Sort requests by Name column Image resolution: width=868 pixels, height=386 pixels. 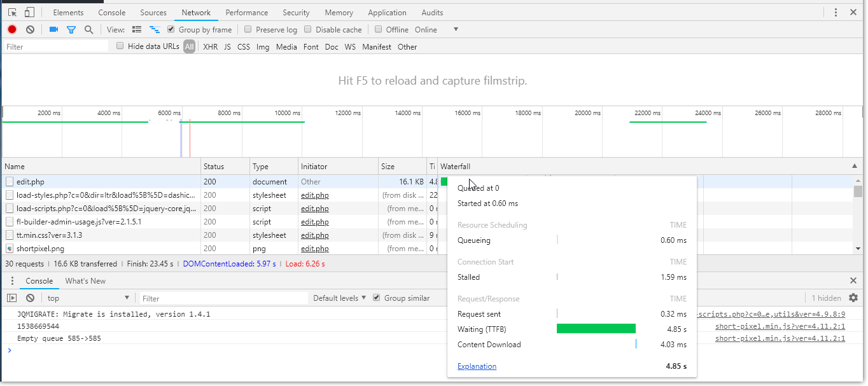(102, 167)
